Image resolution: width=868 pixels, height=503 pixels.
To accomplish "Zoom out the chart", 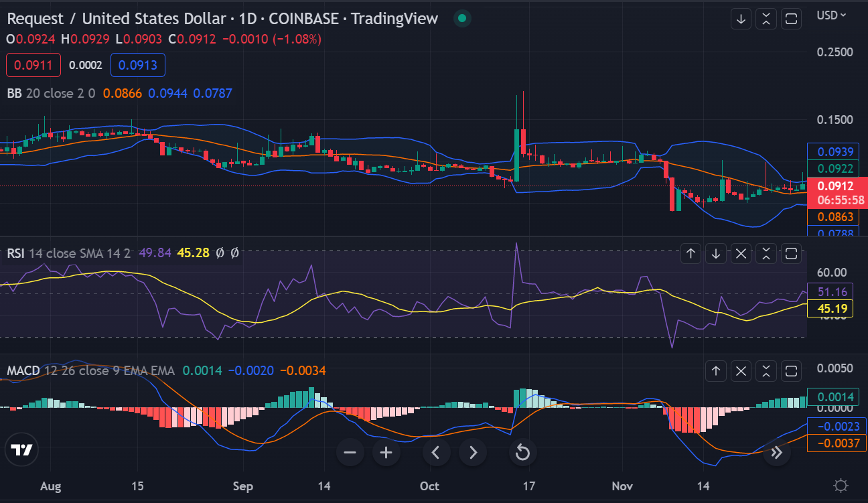I will 350,453.
